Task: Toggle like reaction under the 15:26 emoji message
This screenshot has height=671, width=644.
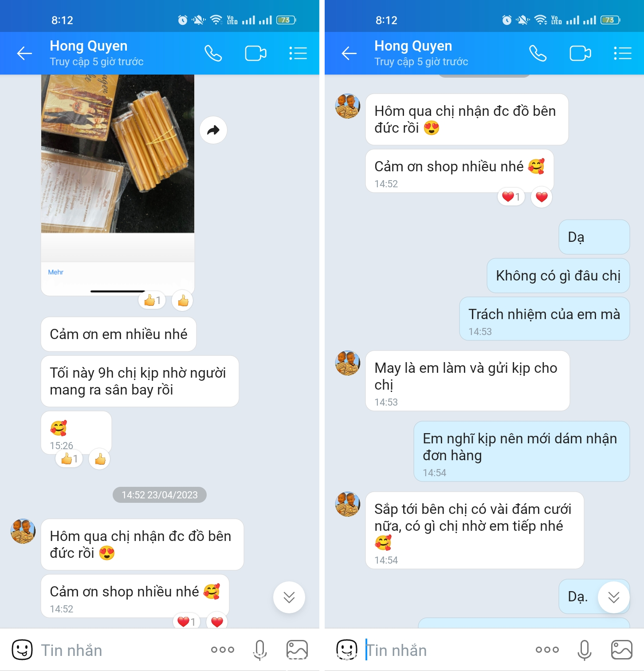Action: pos(100,459)
